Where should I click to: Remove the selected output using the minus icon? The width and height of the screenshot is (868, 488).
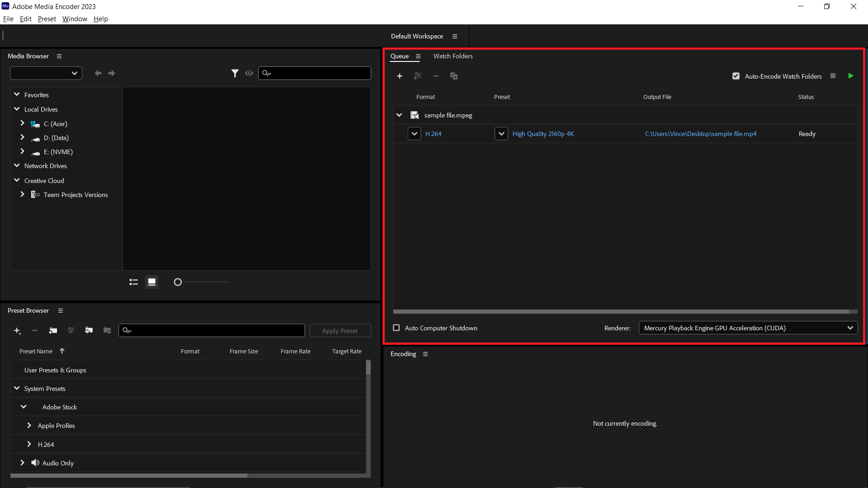click(436, 76)
